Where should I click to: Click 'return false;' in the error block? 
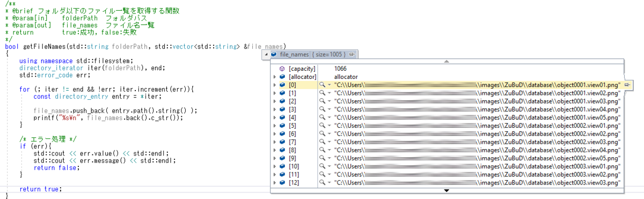point(56,168)
